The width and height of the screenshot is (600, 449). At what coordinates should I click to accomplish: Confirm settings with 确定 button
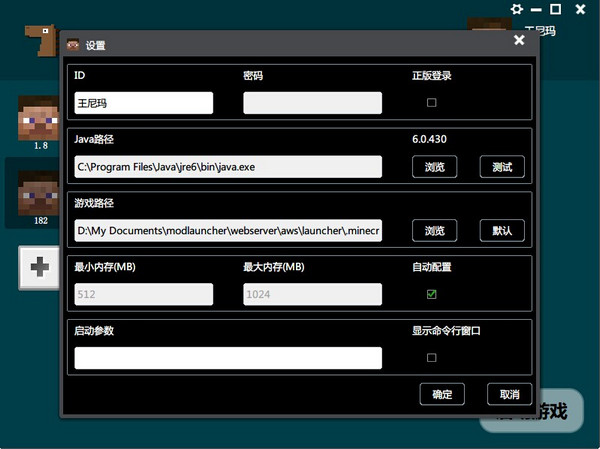tap(442, 394)
